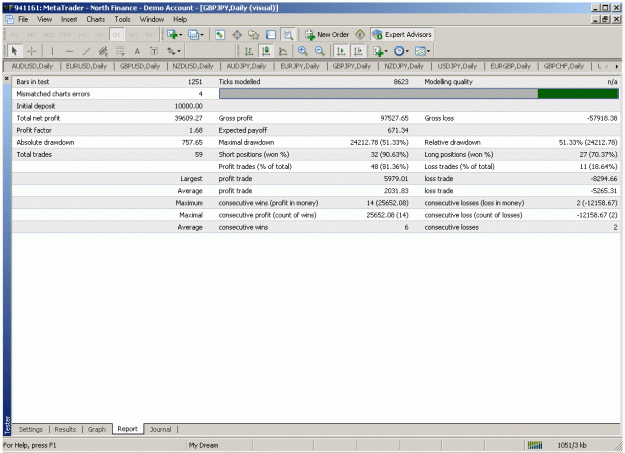Viewport: 625px width, 453px height.
Task: Select the Crosshair tool
Action: (x=32, y=51)
